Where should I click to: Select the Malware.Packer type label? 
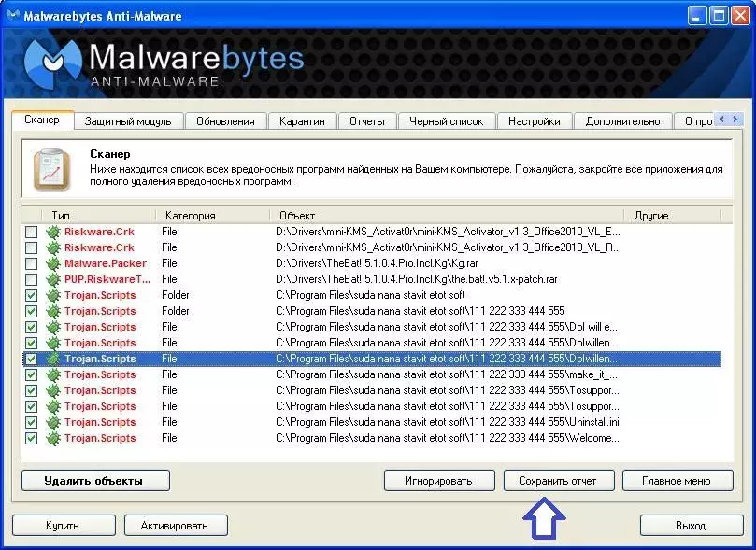tap(106, 263)
